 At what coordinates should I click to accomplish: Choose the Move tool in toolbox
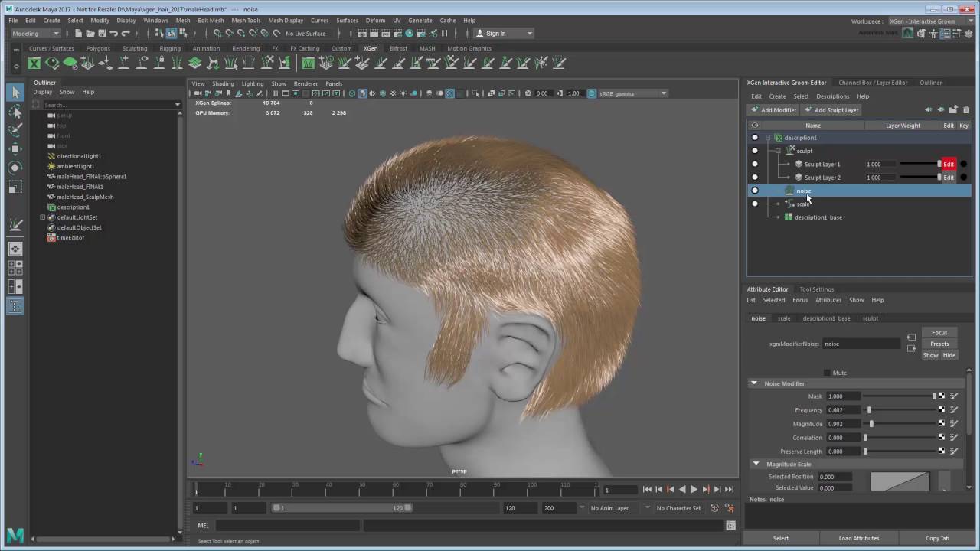pyautogui.click(x=15, y=149)
